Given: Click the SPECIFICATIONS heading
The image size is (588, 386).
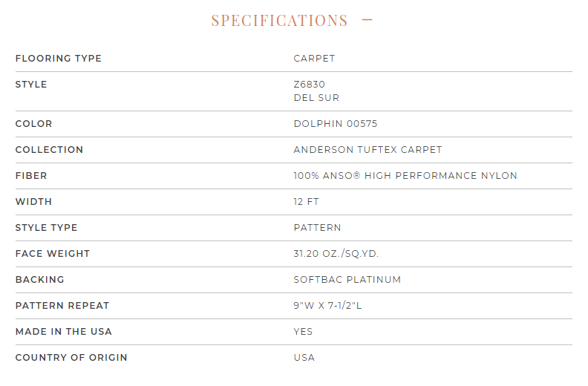Looking at the screenshot, I should point(279,20).
